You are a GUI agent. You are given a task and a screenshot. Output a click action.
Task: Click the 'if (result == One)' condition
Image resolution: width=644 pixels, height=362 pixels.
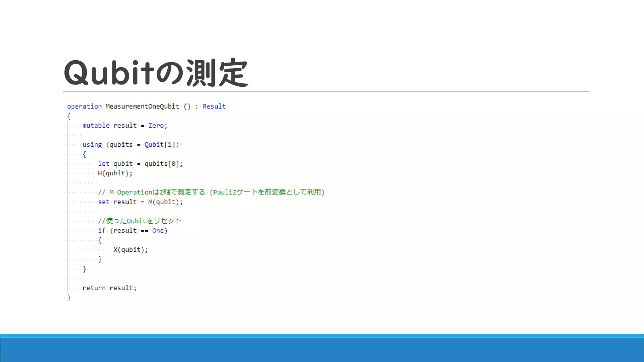pos(132,231)
